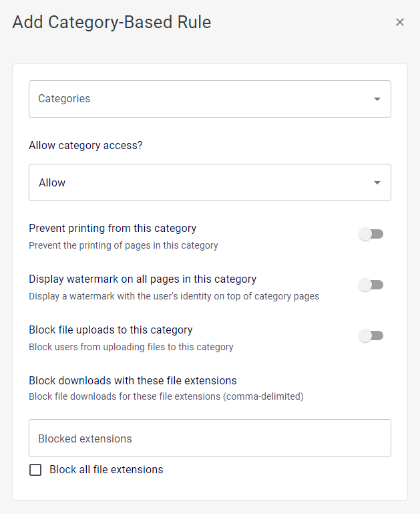Click the comma-delimited file extensions description
This screenshot has width=420, height=514.
click(166, 396)
